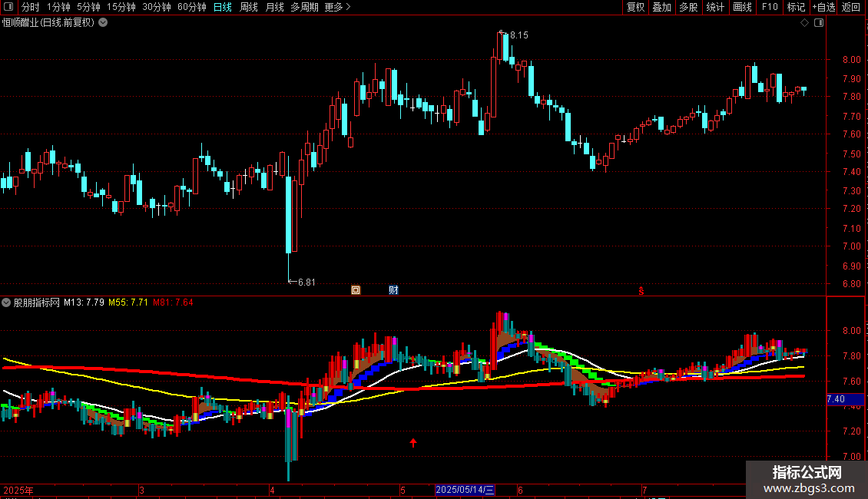Image resolution: width=868 pixels, height=499 pixels.
Task: Click the blue 7.40 price tag
Action: pos(845,399)
